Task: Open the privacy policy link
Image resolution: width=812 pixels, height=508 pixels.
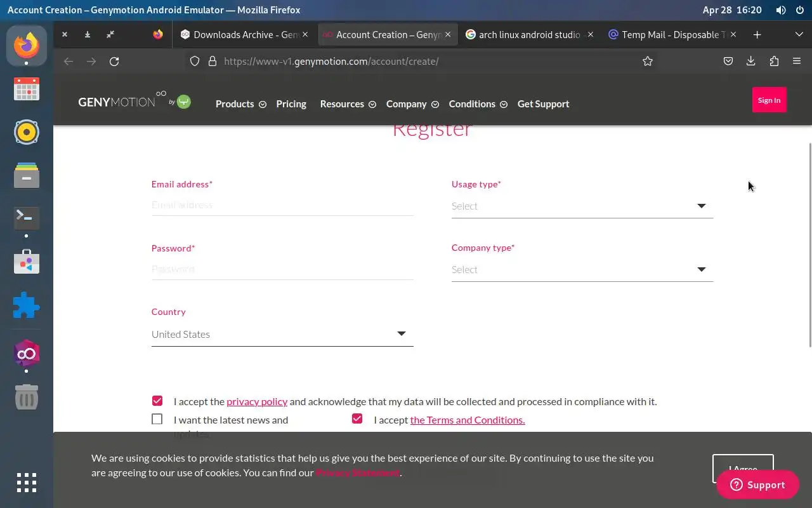Action: click(257, 401)
